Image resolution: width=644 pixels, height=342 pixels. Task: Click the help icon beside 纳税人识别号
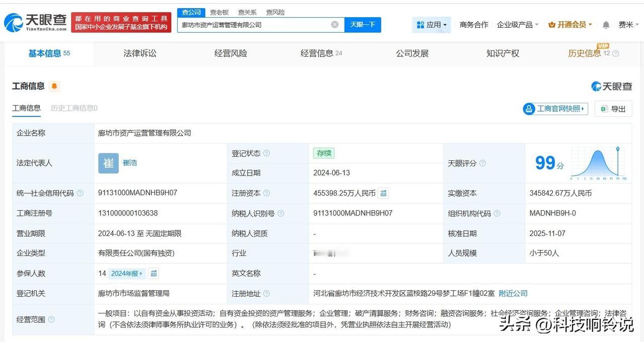pyautogui.click(x=281, y=213)
